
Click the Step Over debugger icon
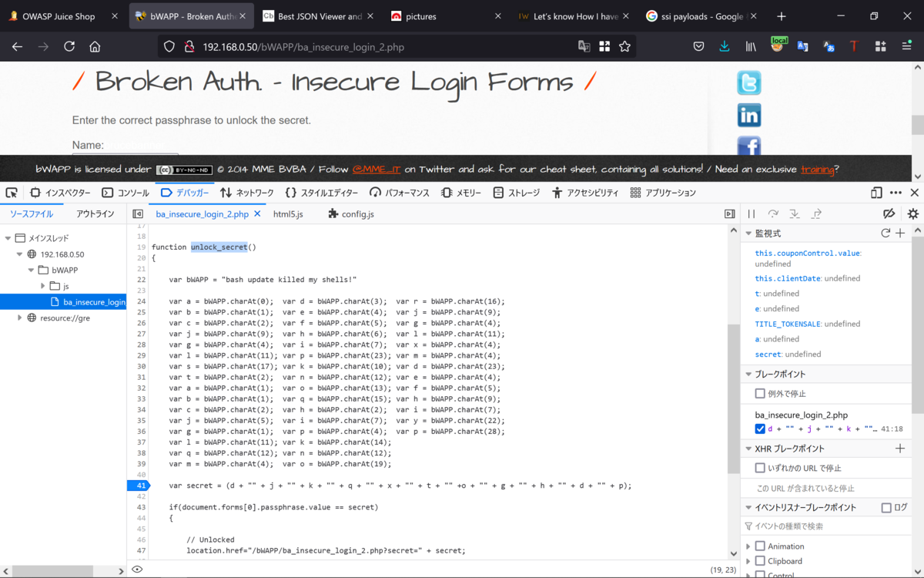coord(773,213)
